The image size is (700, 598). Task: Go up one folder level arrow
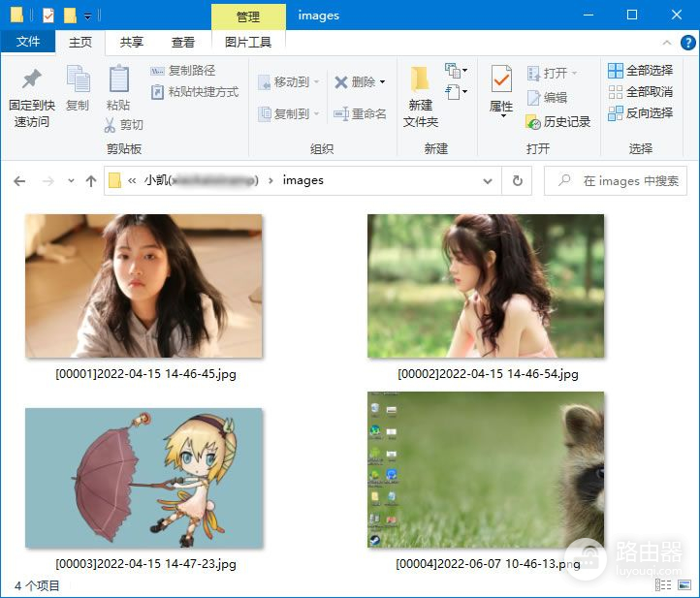point(91,181)
